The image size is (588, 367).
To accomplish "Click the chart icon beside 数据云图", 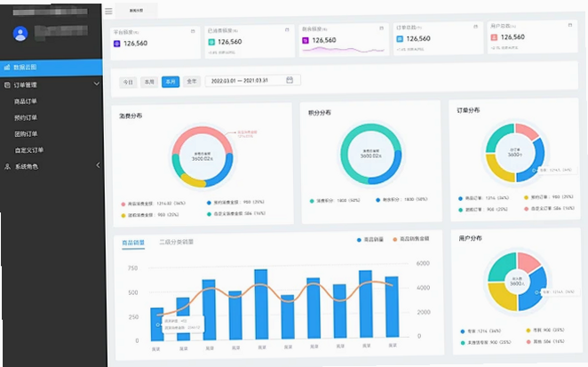I will click(x=7, y=68).
